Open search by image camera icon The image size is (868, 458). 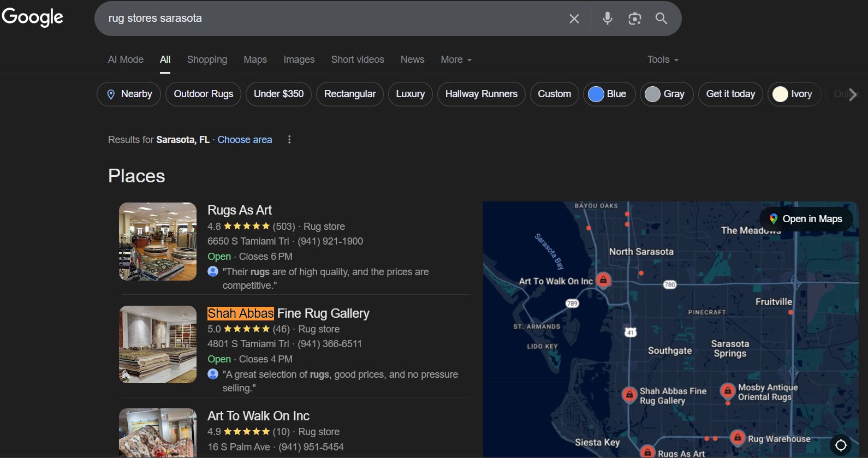pyautogui.click(x=634, y=19)
